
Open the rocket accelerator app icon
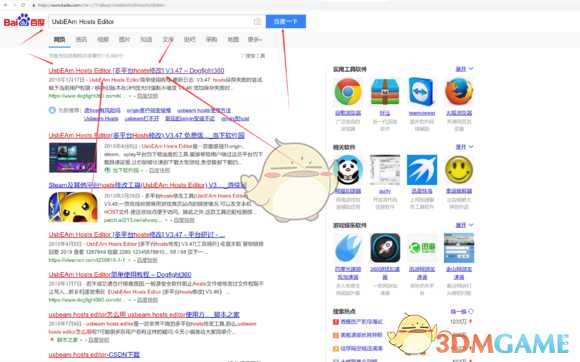(385, 248)
